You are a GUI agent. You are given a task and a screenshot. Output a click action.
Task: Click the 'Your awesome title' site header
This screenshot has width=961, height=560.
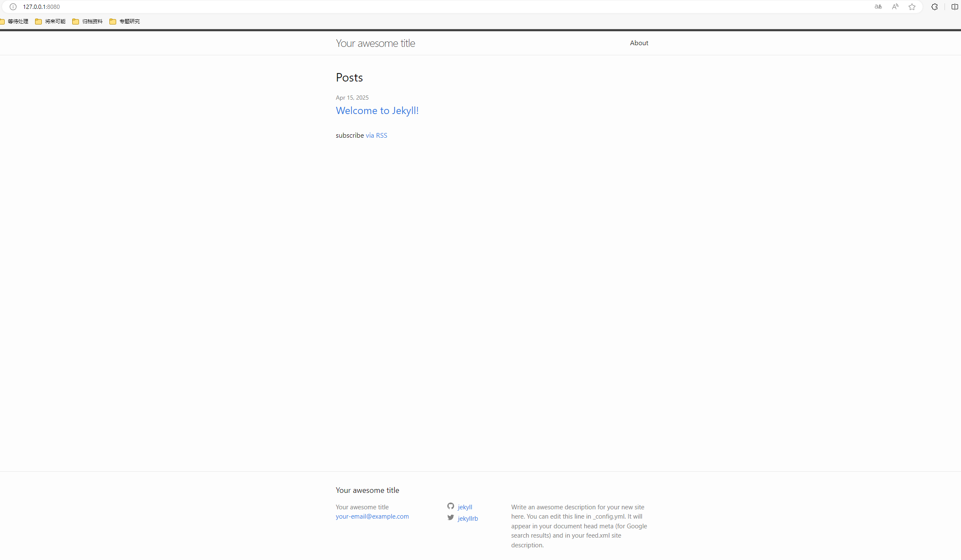pyautogui.click(x=375, y=43)
